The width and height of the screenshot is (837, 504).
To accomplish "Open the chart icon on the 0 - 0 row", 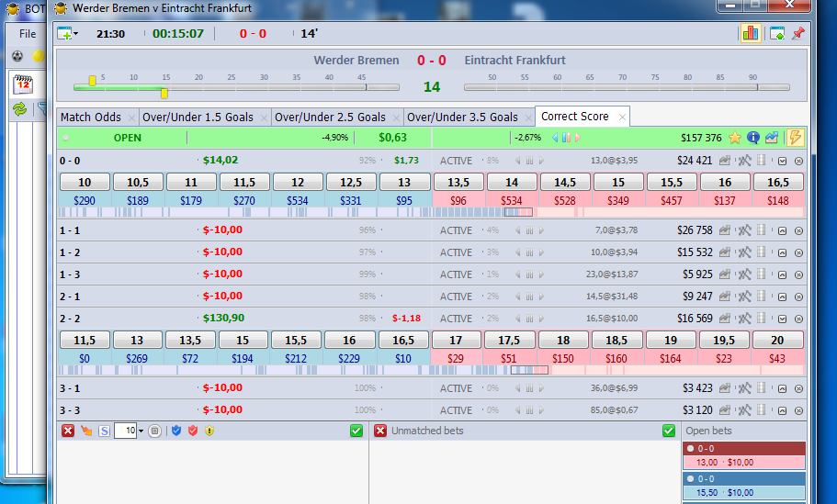I will point(724,161).
